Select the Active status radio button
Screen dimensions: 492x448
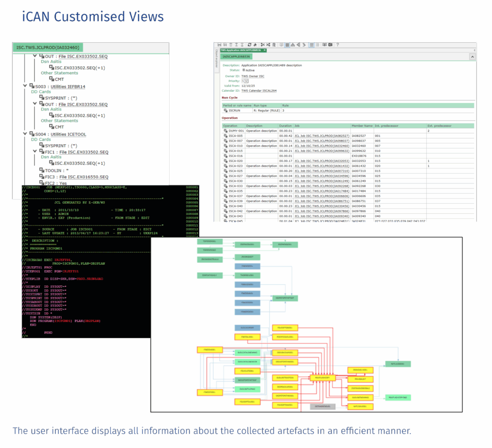click(244, 70)
